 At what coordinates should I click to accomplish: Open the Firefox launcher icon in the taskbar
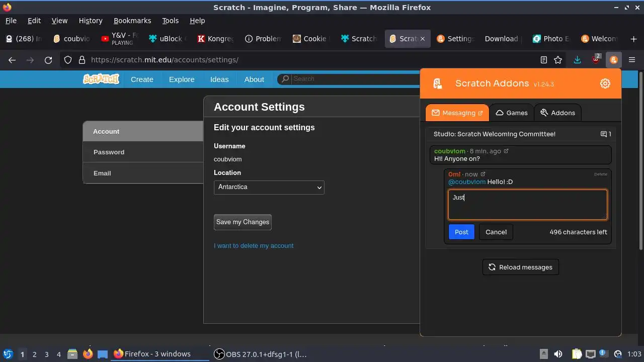88,354
